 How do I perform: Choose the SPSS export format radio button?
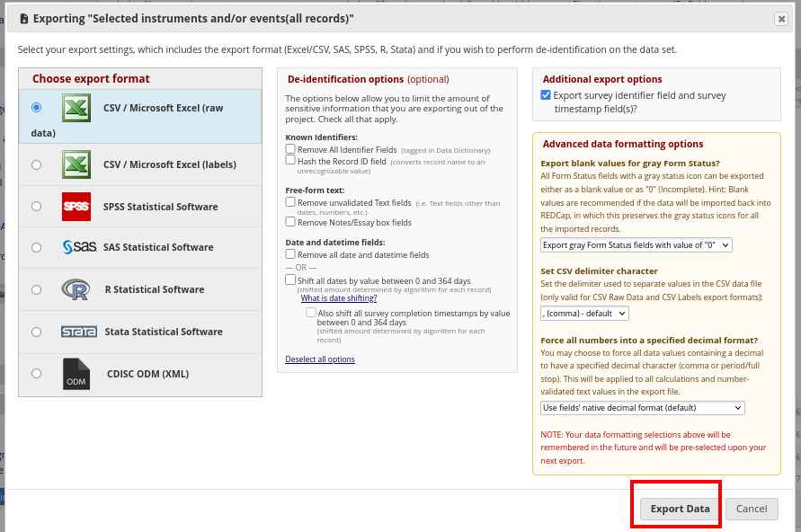pos(36,206)
